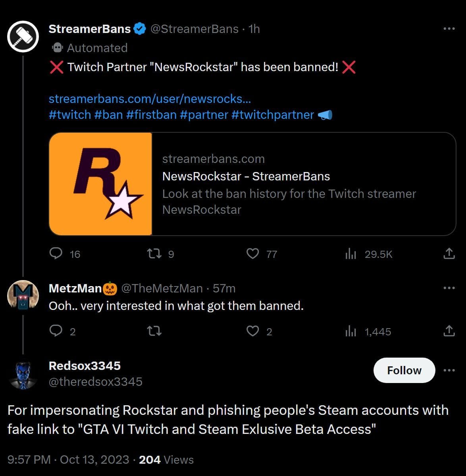Like StreamerBans' tweet via heart icon
The height and width of the screenshot is (476, 466).
(252, 253)
